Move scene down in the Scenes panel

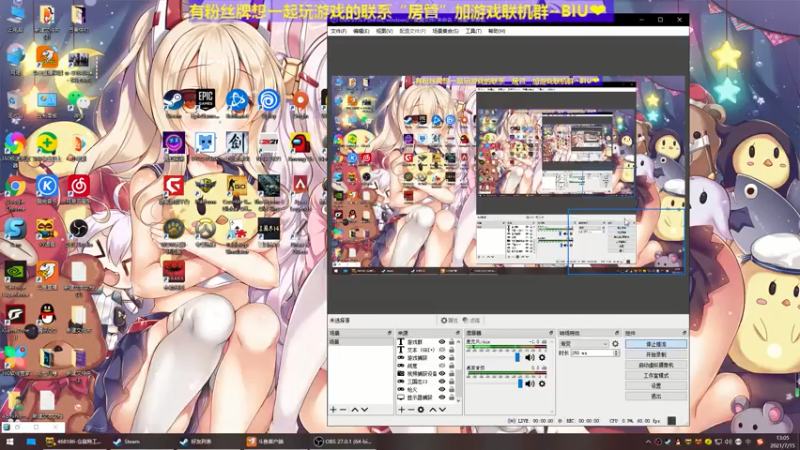pyautogui.click(x=365, y=410)
